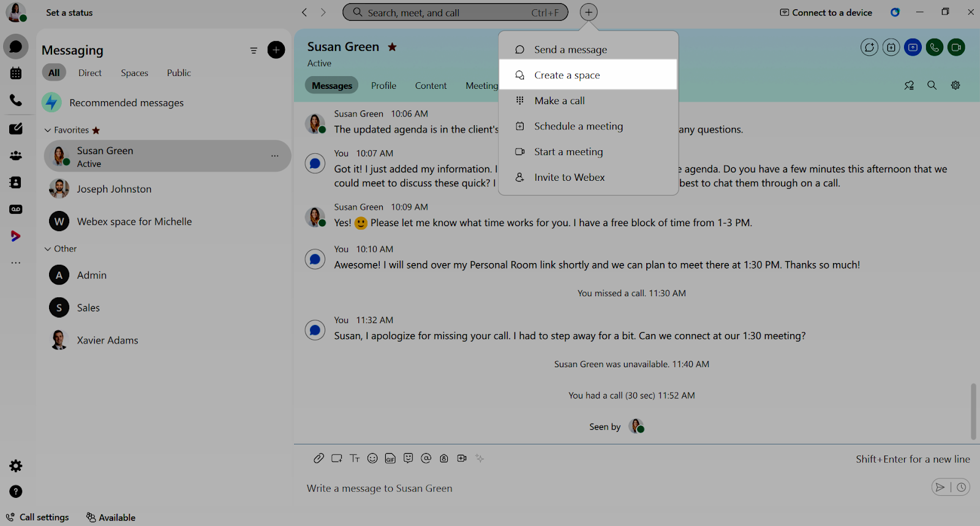This screenshot has height=526, width=980.
Task: Click the schedule send clock icon
Action: point(962,487)
